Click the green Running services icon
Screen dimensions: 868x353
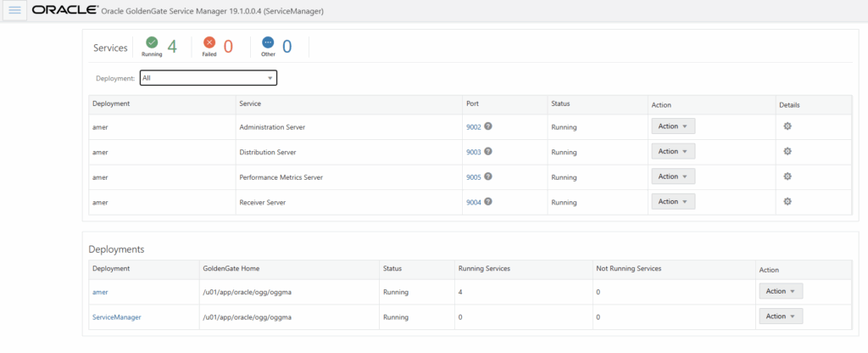[x=152, y=42]
